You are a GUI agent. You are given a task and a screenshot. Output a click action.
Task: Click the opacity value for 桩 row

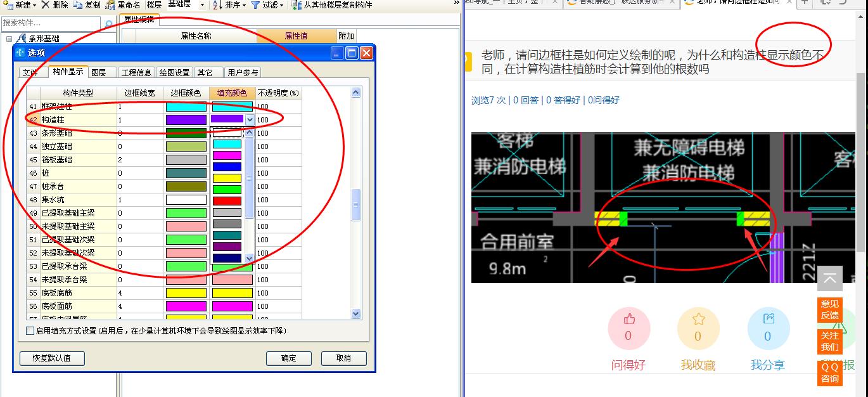[278, 173]
